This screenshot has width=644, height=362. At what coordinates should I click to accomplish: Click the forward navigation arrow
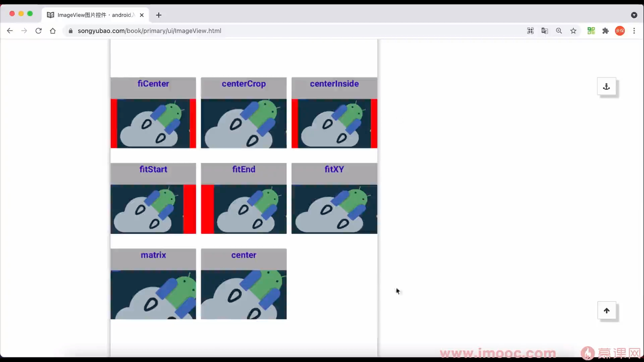[x=24, y=31]
